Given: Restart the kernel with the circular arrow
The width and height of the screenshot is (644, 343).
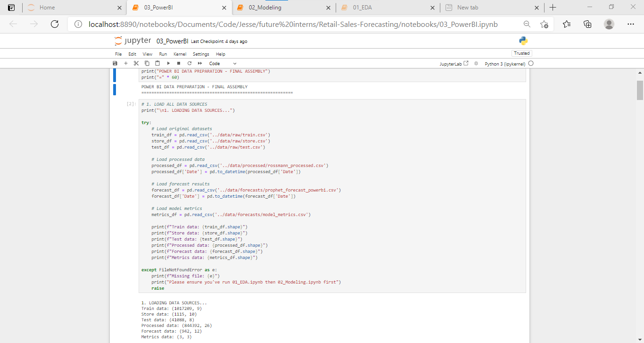Looking at the screenshot, I should (189, 63).
